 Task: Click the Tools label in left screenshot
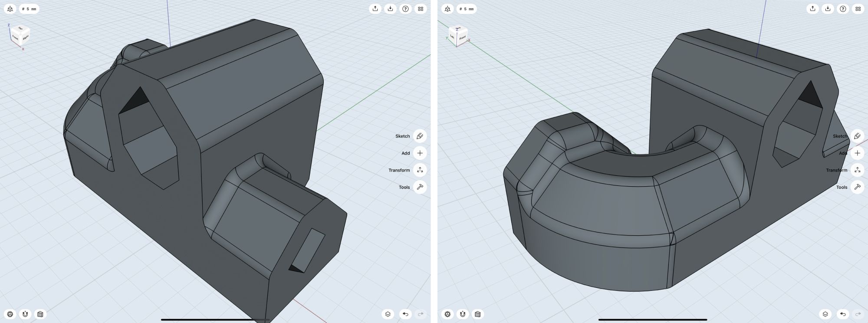(404, 188)
